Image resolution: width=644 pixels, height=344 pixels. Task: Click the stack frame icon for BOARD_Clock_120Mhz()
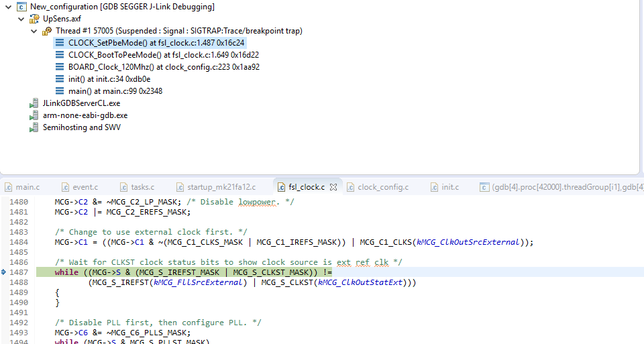[60, 67]
